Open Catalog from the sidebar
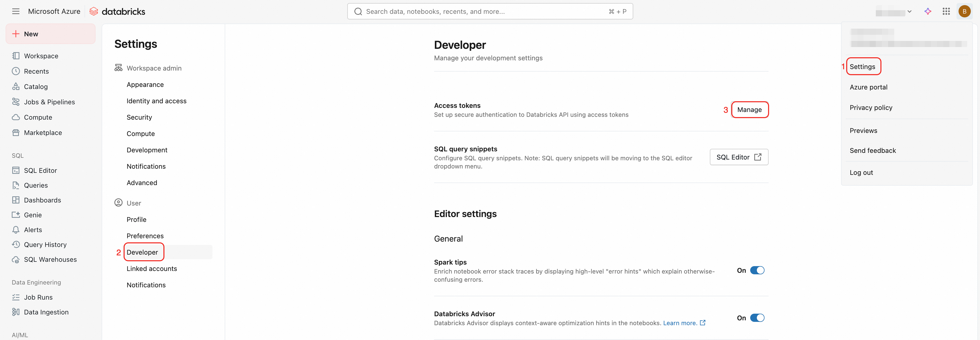Image resolution: width=980 pixels, height=340 pixels. (x=36, y=87)
